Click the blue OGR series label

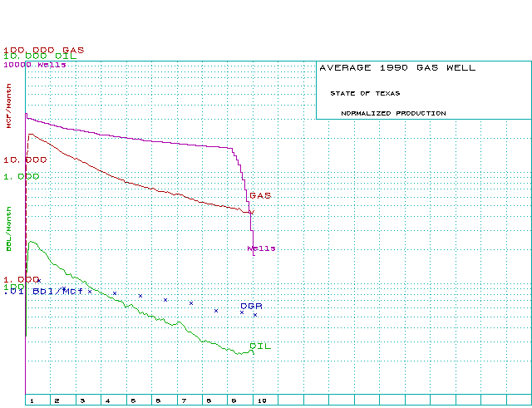click(251, 306)
